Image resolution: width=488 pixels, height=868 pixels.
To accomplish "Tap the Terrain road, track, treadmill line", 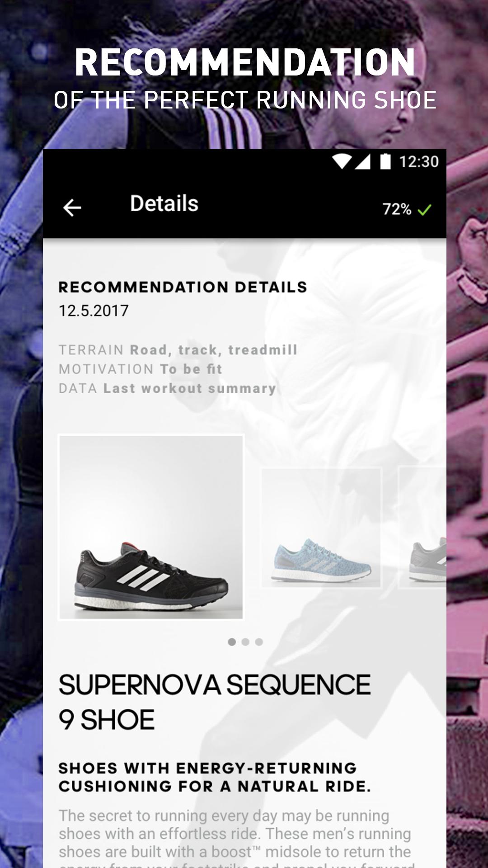I will point(178,350).
